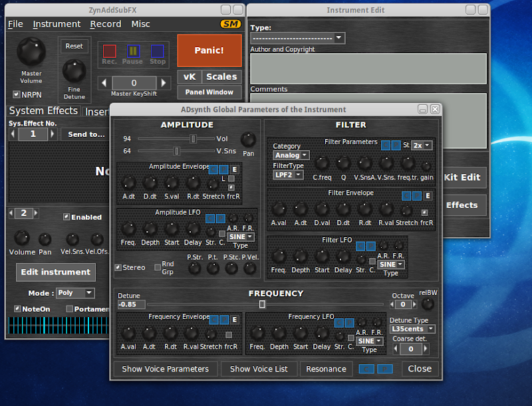Expand the FilterType LPF2 dropdown
Image resolution: width=532 pixels, height=406 pixels.
coord(289,175)
